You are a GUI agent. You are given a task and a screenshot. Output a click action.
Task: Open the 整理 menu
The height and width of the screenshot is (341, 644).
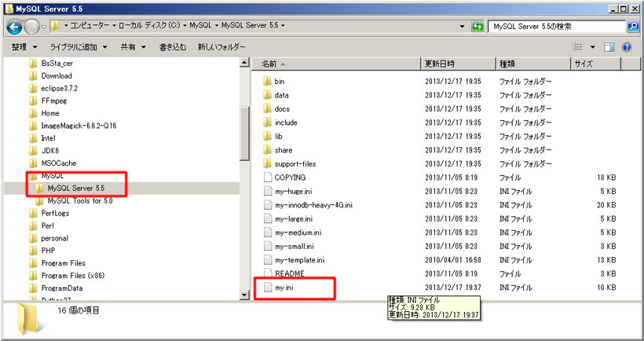click(x=24, y=47)
